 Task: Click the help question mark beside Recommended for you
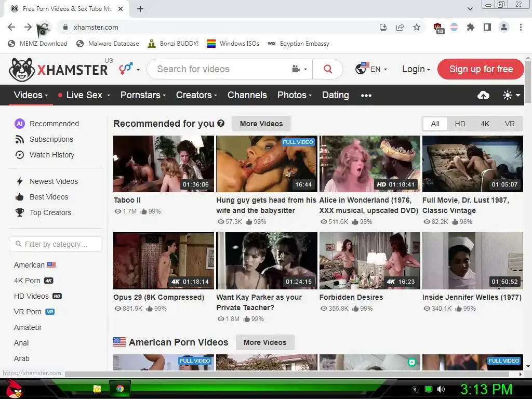(221, 123)
